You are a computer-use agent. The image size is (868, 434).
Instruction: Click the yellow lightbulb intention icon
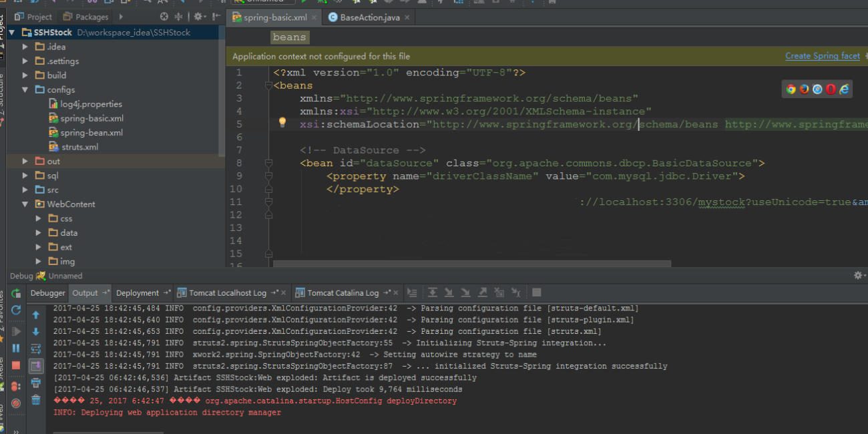coord(282,122)
